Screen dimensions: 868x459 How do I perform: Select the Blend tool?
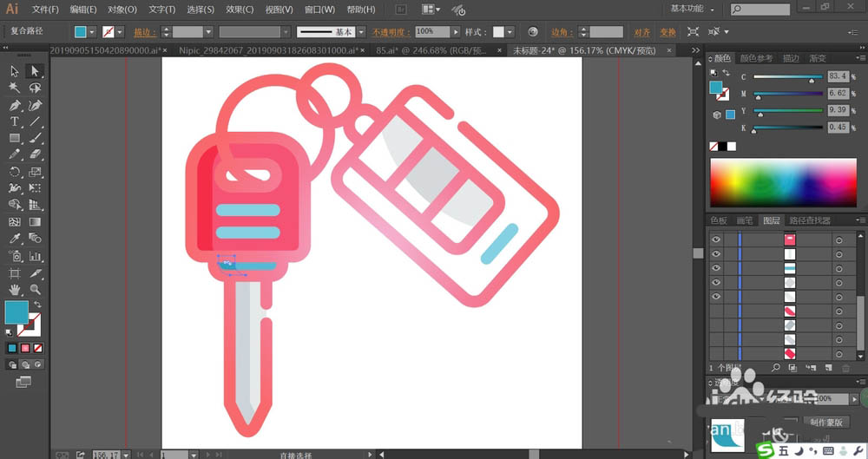click(35, 239)
